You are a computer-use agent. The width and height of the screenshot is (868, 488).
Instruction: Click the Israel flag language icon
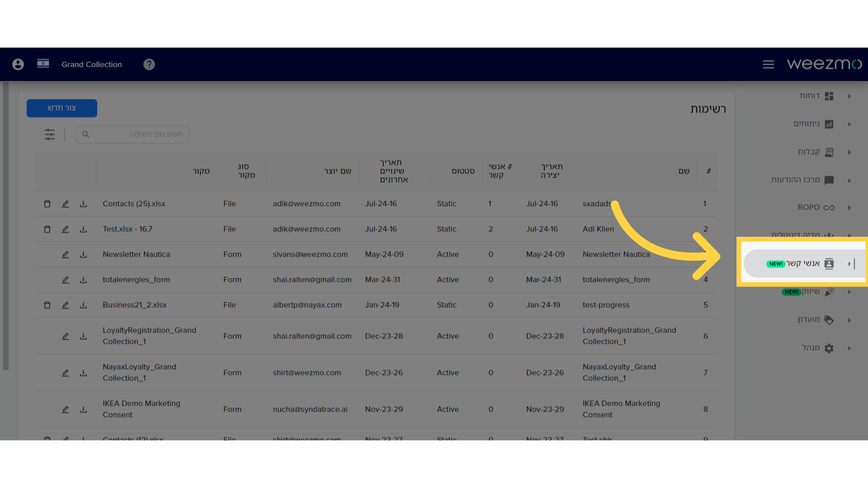(x=43, y=64)
